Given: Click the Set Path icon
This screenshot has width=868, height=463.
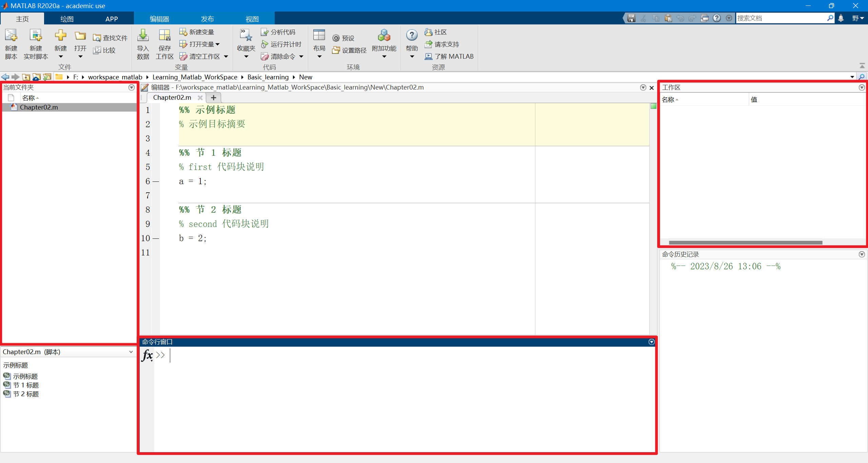Looking at the screenshot, I should (336, 50).
